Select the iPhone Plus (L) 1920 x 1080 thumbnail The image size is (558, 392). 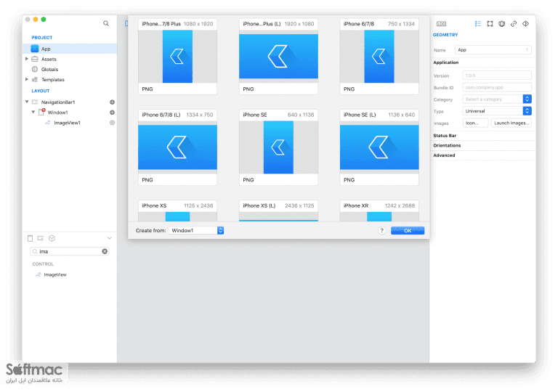279,57
